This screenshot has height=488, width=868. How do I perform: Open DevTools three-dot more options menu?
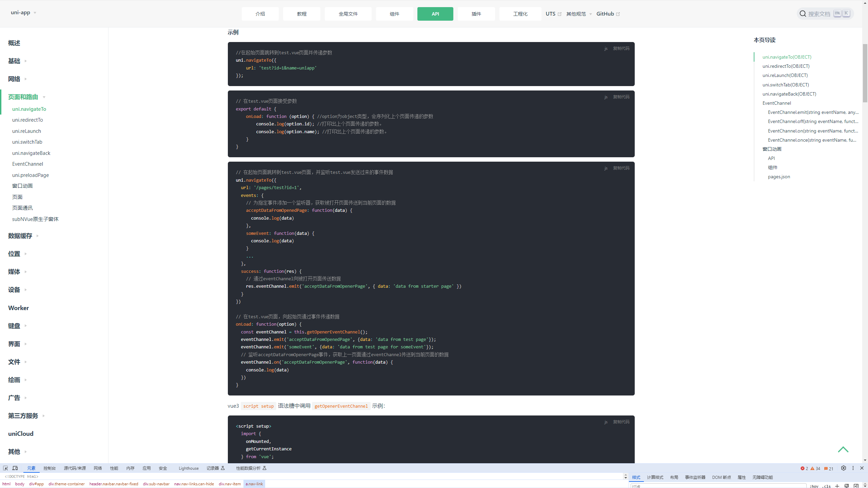pyautogui.click(x=853, y=468)
